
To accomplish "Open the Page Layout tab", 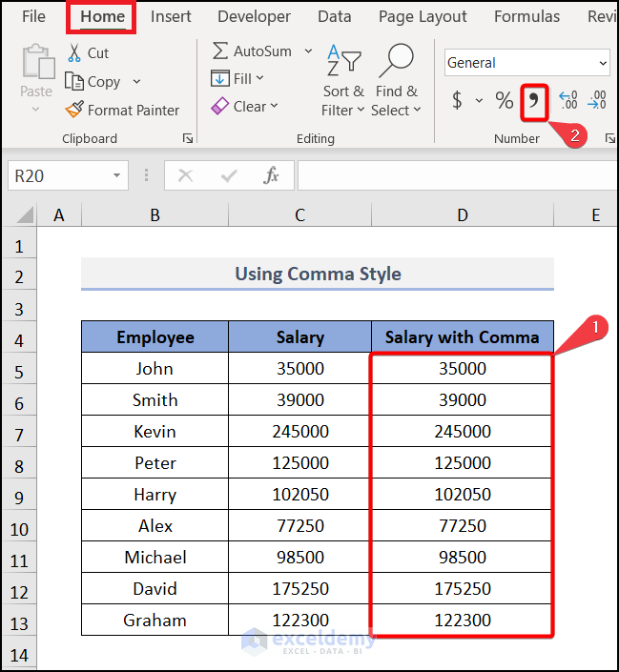I will point(423,16).
